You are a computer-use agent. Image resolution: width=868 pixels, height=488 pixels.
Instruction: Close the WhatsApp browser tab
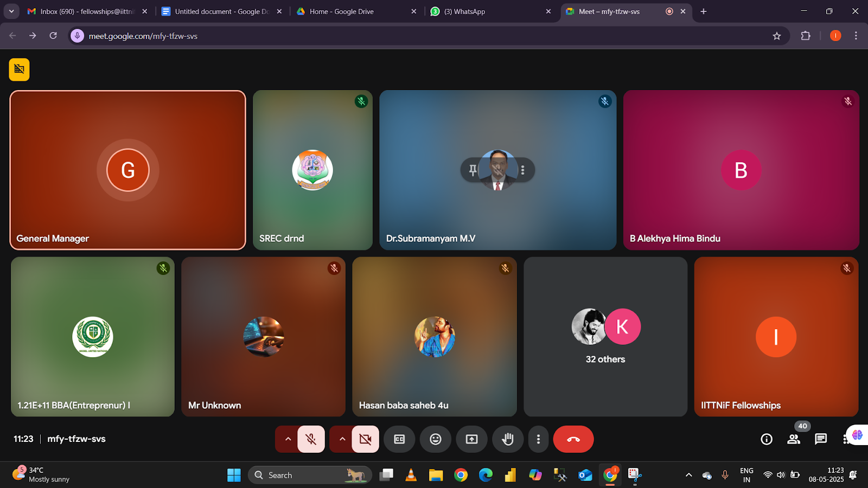[548, 11]
